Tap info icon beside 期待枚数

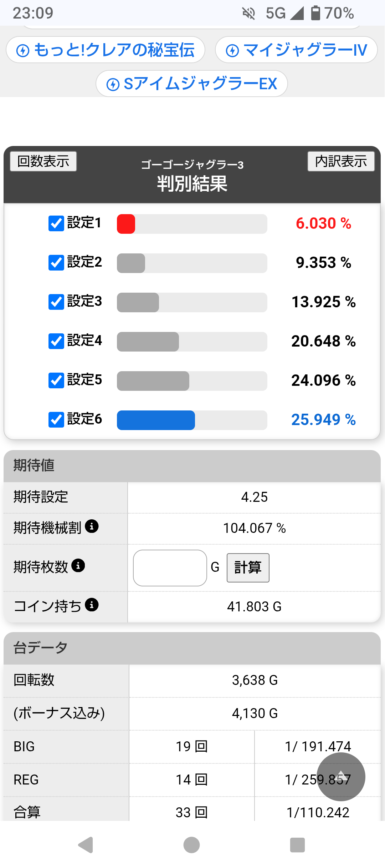78,565
